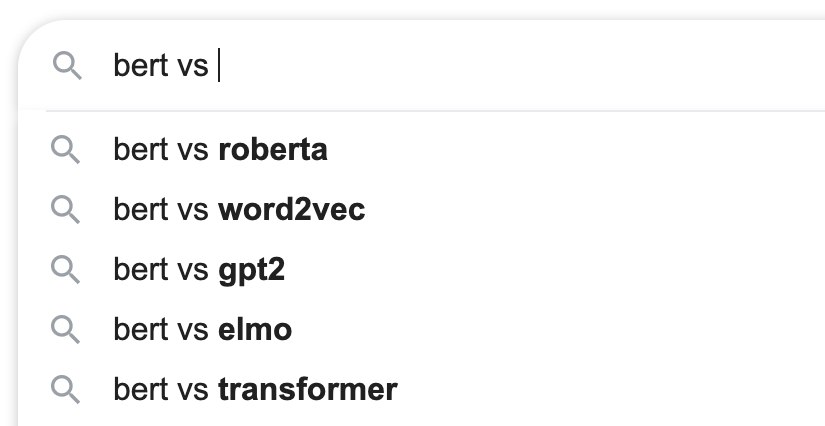The height and width of the screenshot is (426, 825).
Task: Click the search icon beside 'bert vs elmo'
Action: click(x=66, y=329)
